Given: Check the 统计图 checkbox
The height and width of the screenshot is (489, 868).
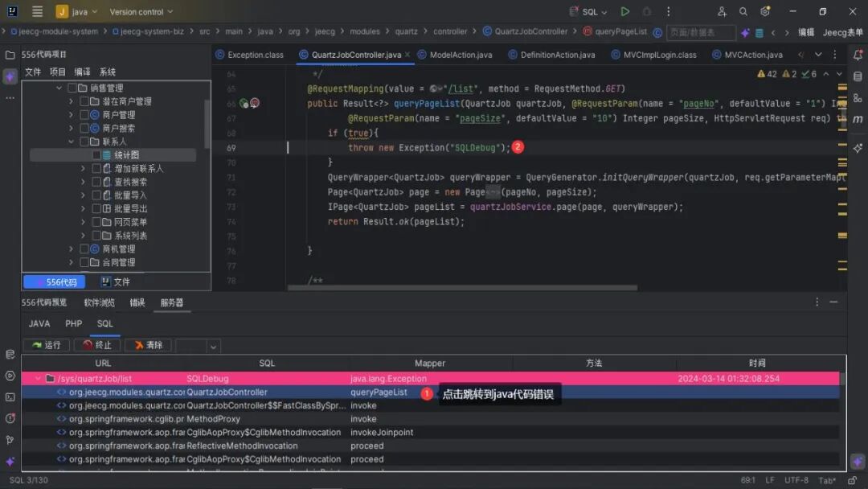Looking at the screenshot, I should point(96,155).
